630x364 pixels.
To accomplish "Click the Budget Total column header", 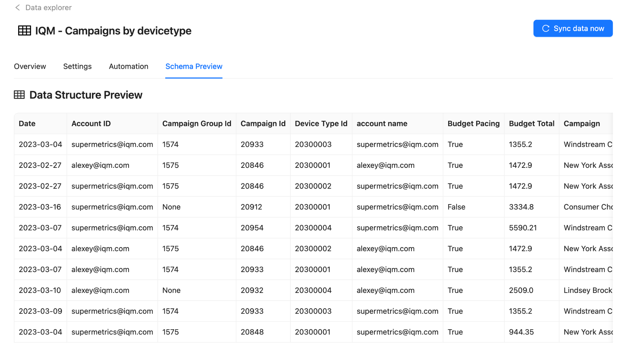I will tap(531, 124).
